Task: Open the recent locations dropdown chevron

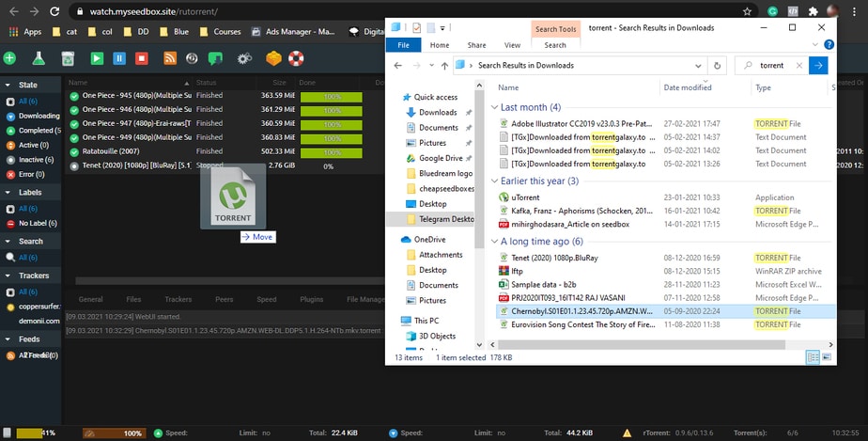Action: tap(432, 66)
